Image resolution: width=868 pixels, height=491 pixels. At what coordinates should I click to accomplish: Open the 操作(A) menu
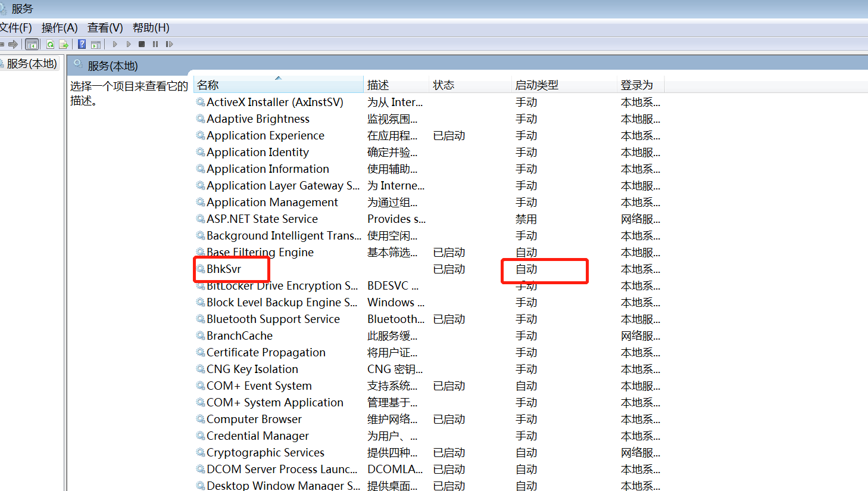60,28
